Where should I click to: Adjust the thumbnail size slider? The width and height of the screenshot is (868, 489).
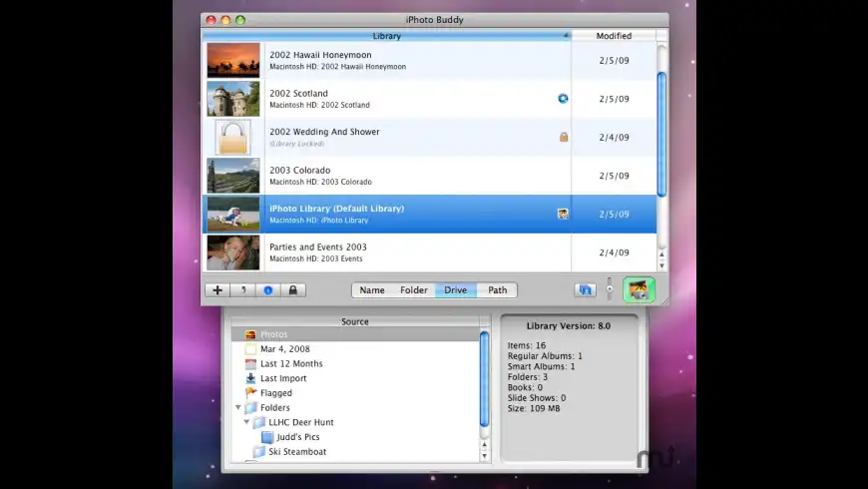click(610, 289)
